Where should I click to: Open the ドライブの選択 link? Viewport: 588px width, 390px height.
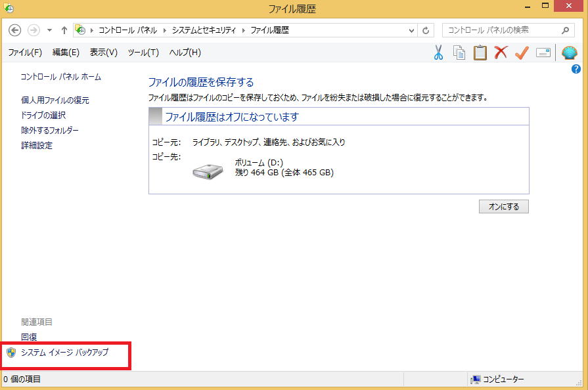[43, 116]
